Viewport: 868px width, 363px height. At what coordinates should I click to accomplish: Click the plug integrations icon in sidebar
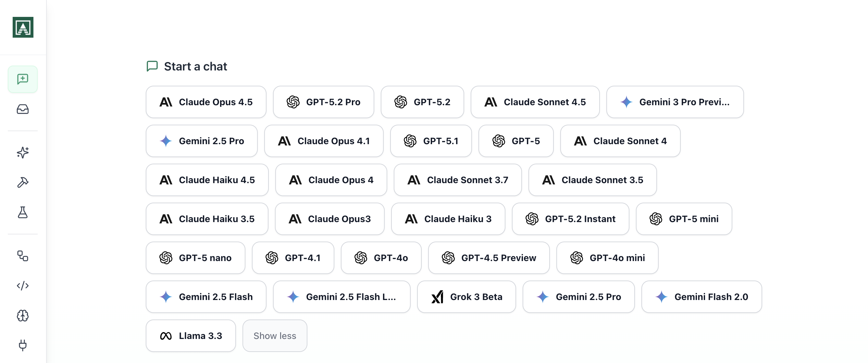23,345
